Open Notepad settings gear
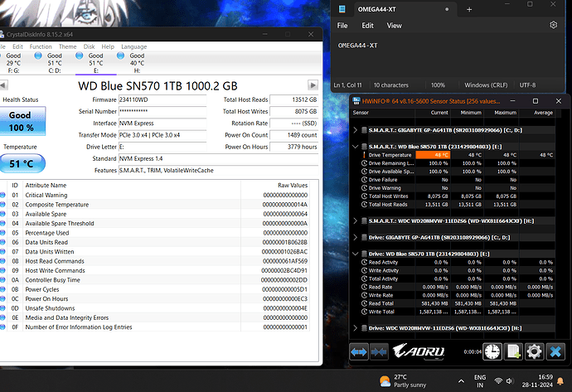 553,25
